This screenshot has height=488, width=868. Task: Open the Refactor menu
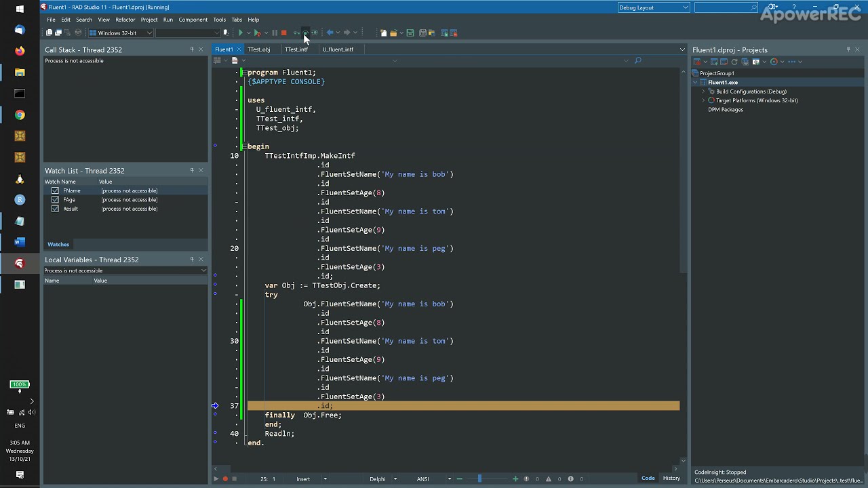point(125,20)
